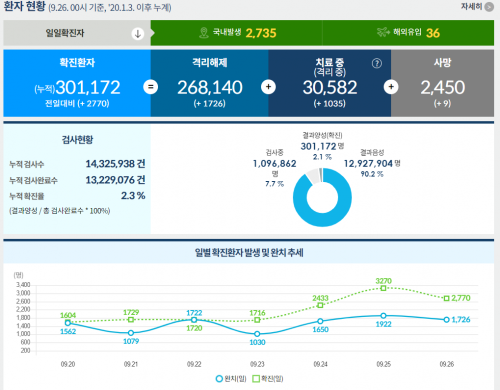Click the arrow circle next to 자세히
Viewport: 500px width, 390px height.
489,7
